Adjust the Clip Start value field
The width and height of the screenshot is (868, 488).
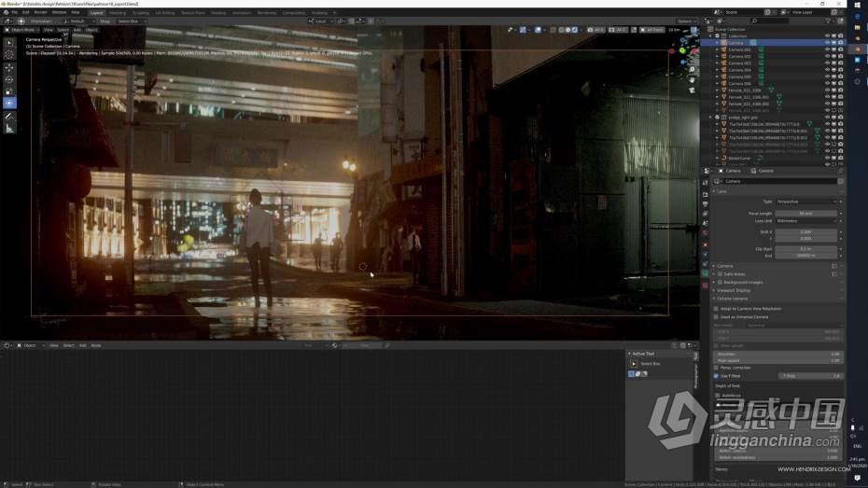[806, 249]
